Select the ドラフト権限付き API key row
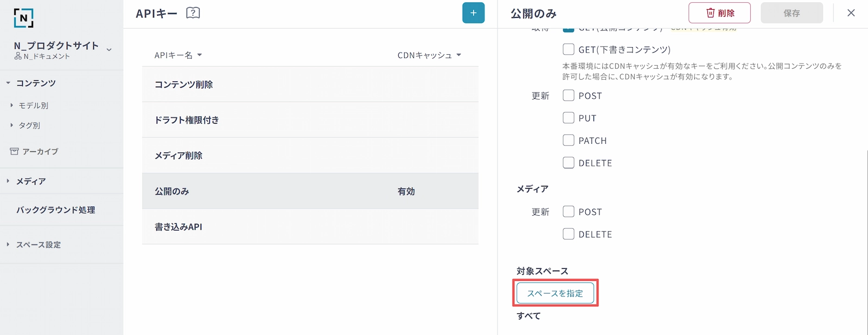The width and height of the screenshot is (868, 335). coord(310,120)
